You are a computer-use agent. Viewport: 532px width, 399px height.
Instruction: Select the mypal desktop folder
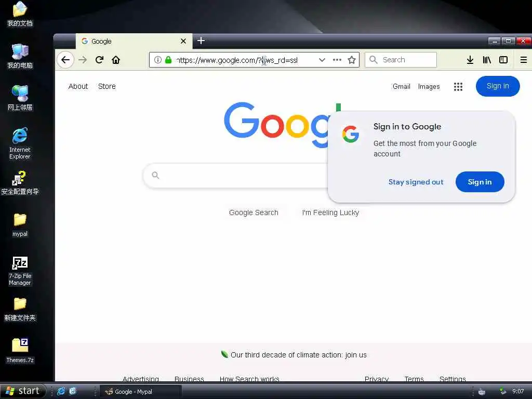click(x=20, y=224)
